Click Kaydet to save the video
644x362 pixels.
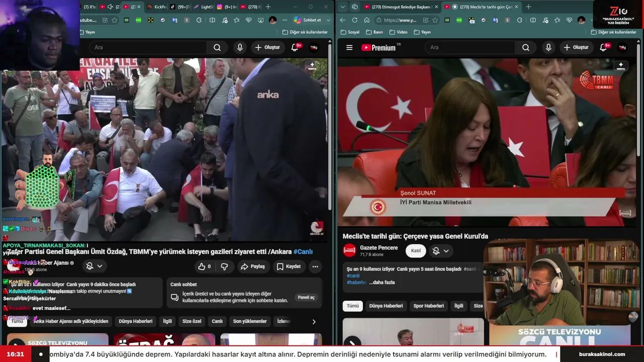tap(289, 266)
